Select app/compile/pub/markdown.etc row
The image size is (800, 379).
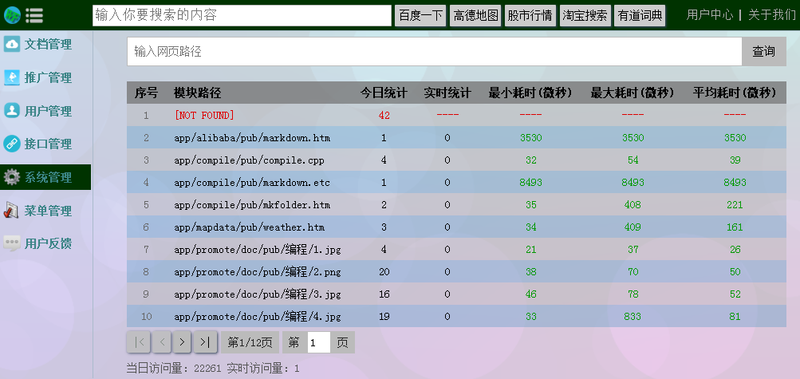pos(457,183)
